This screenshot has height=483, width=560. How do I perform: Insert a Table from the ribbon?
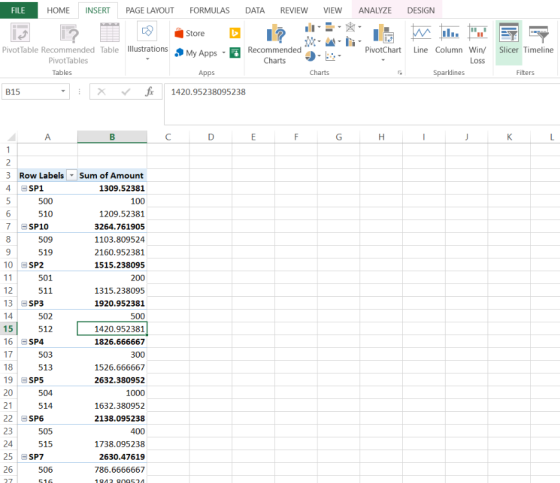point(110,39)
